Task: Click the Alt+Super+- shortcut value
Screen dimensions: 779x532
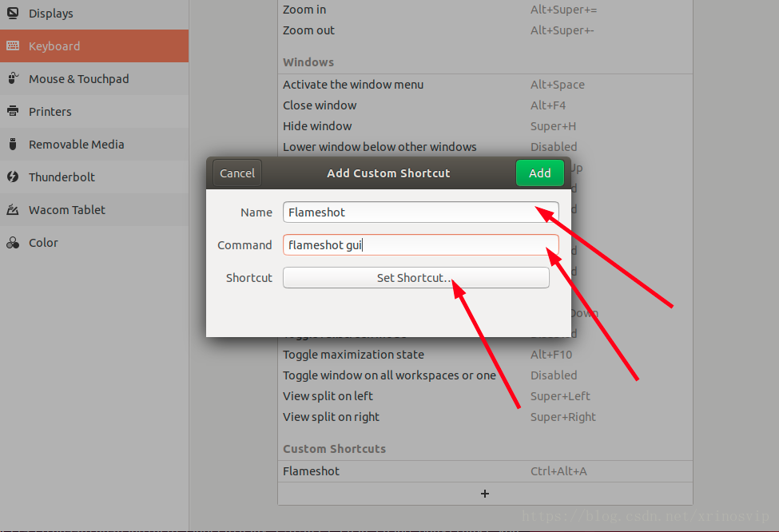Action: pos(562,30)
